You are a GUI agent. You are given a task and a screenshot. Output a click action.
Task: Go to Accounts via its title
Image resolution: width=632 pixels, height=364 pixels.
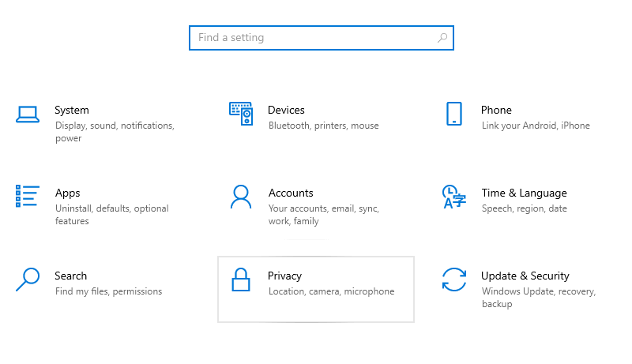pos(291,193)
